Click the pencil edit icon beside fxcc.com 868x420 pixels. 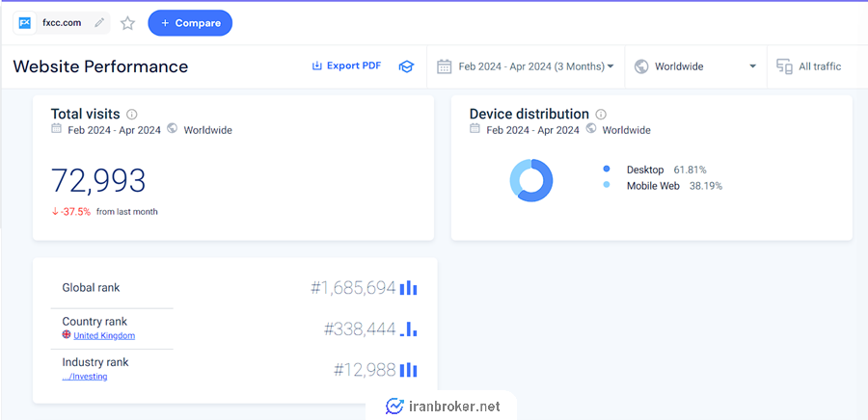[x=99, y=22]
